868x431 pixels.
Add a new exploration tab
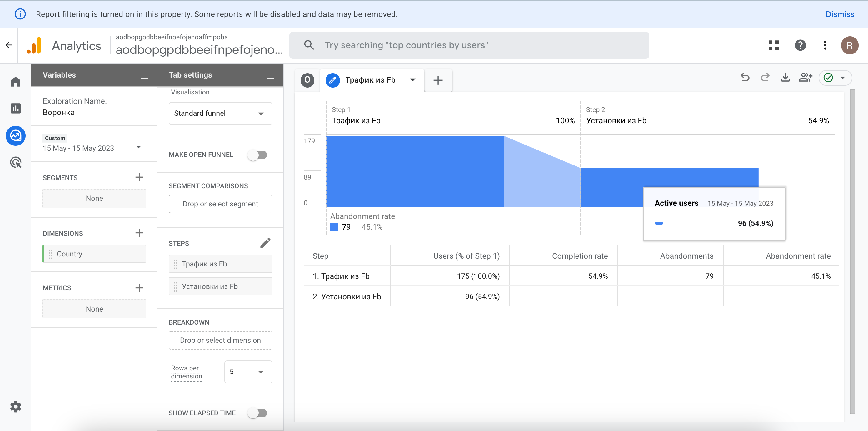(x=438, y=80)
